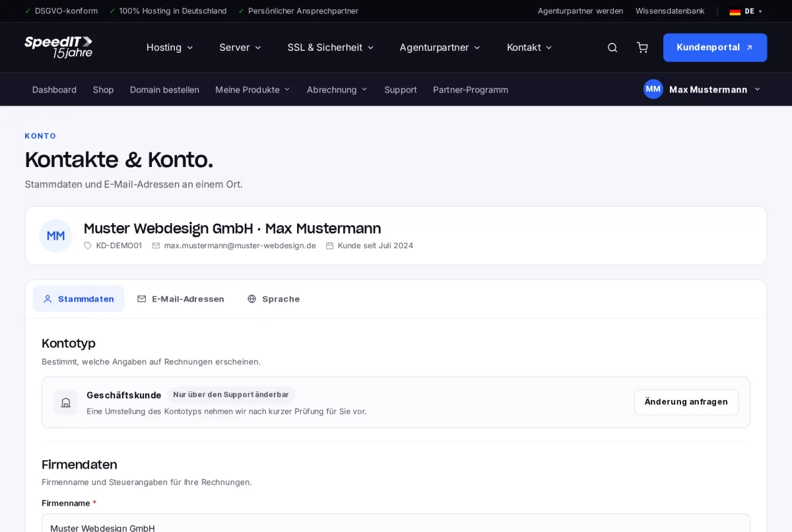The width and height of the screenshot is (792, 532).
Task: Click 'Persönlicher Ansprechpartner' text
Action: coord(303,11)
